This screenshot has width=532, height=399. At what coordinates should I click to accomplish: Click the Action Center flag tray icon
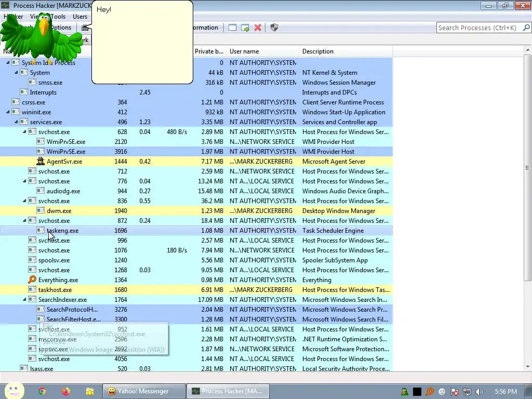click(x=454, y=392)
